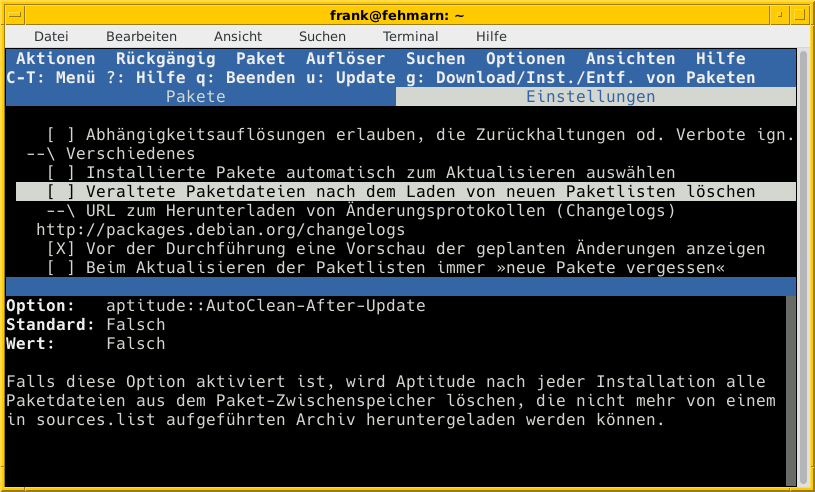
Task: Toggle checkbox for Abhängigkeitsauflösungen erlauben
Action: 61,135
